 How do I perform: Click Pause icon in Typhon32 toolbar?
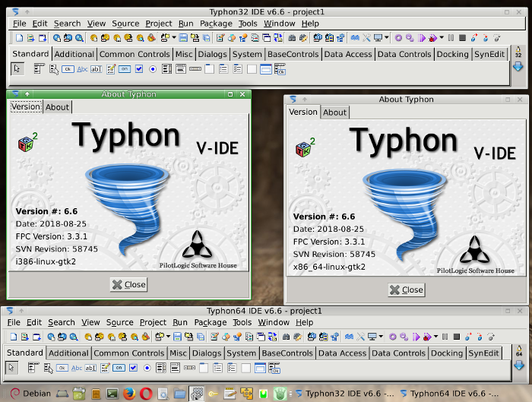(451, 38)
